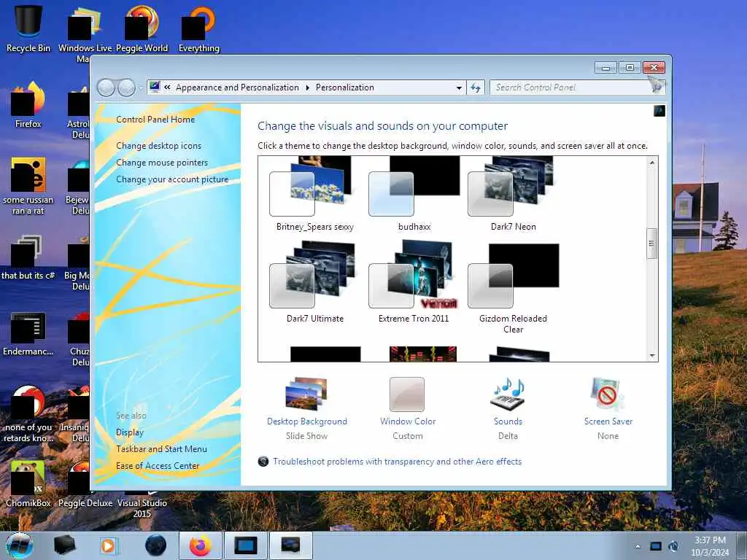Screen dimensions: 747x560
Task: Select the Britney_Spears sexxy theme
Action: [x=315, y=194]
